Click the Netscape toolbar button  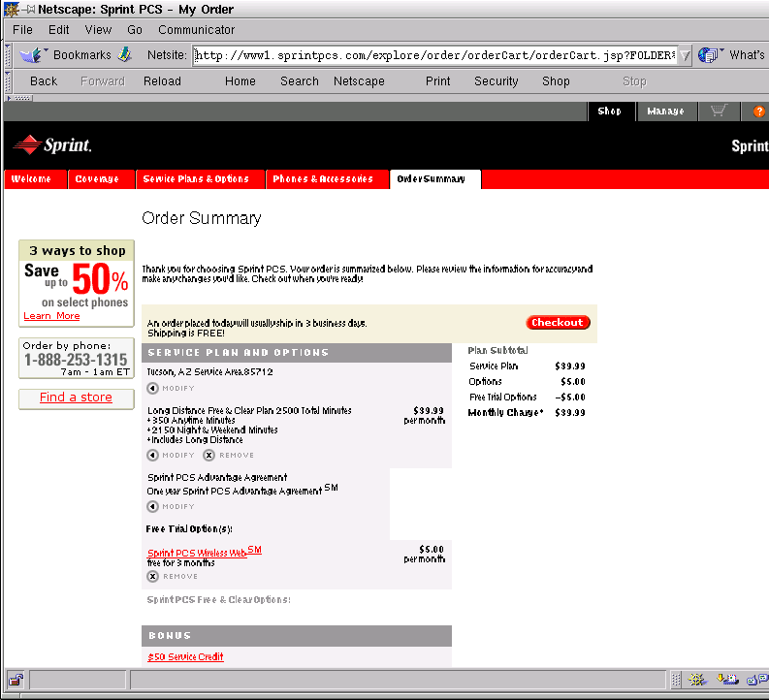click(359, 81)
